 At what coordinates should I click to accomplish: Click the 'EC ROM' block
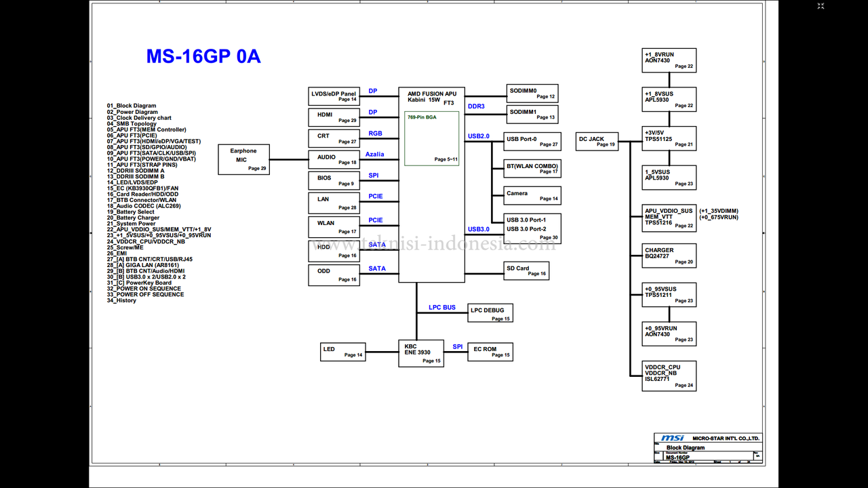click(x=490, y=352)
